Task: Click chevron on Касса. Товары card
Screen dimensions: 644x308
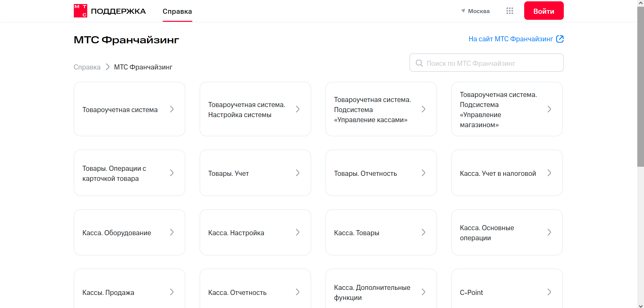Action: [424, 232]
